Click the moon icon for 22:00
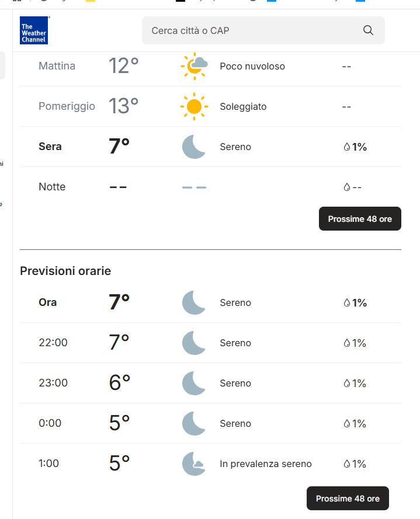 (x=194, y=343)
